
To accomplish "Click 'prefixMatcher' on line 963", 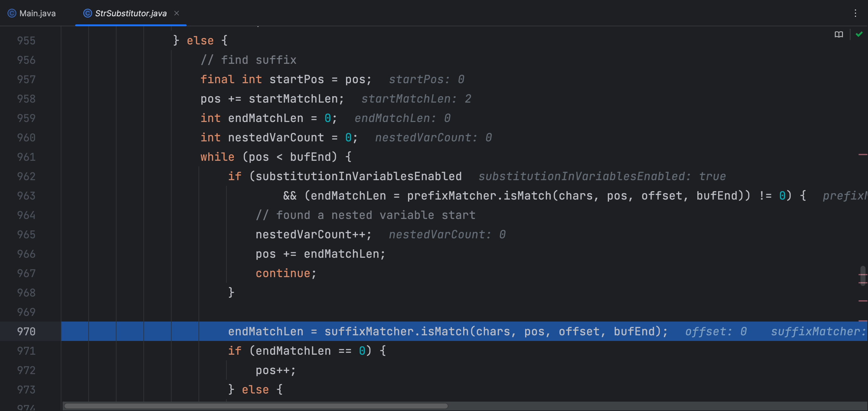I will 452,195.
